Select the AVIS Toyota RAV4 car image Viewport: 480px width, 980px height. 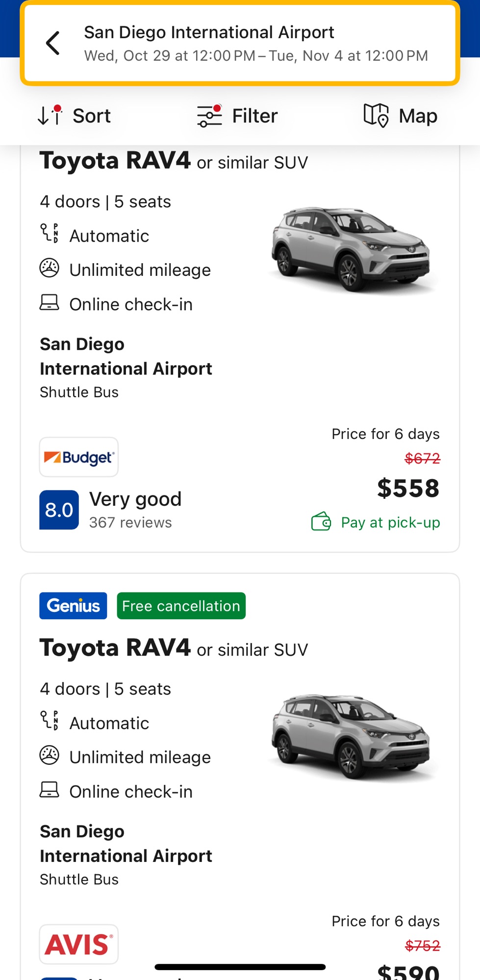pos(351,736)
